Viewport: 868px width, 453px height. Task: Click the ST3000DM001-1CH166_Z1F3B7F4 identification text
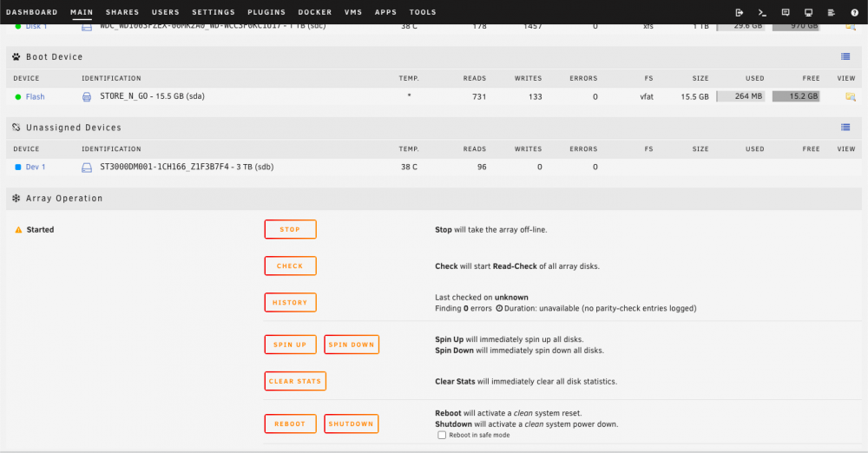click(x=187, y=167)
